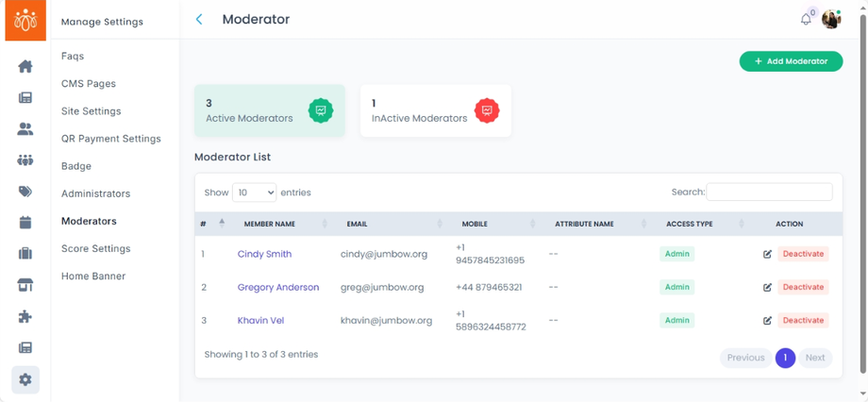Screen dimensions: 868x402
Task: Open the tags icon in the sidebar
Action: click(x=25, y=192)
